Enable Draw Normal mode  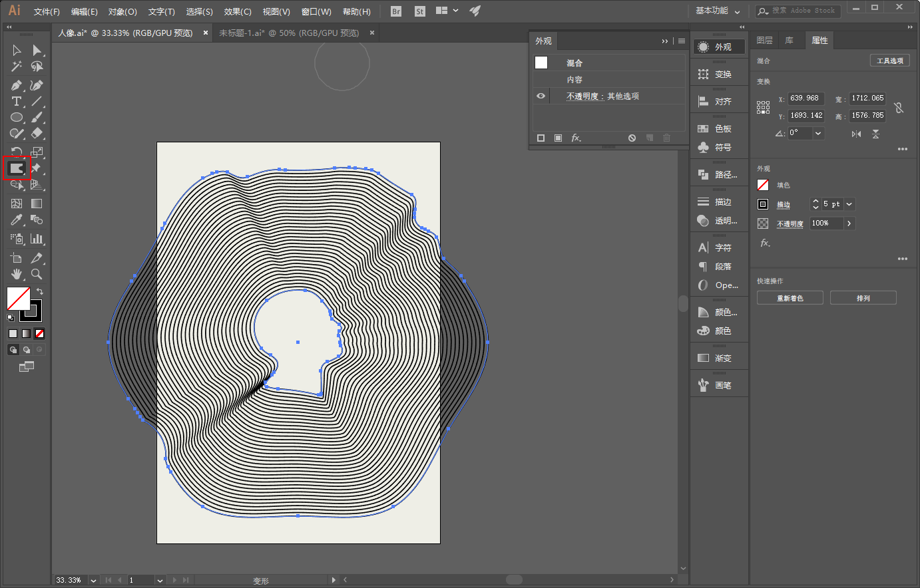[x=13, y=349]
